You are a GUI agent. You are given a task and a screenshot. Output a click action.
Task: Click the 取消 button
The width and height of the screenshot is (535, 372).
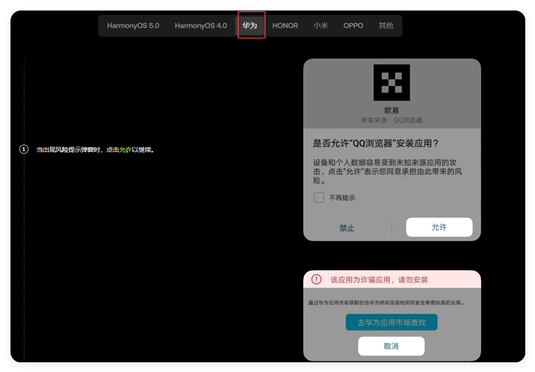pos(391,346)
